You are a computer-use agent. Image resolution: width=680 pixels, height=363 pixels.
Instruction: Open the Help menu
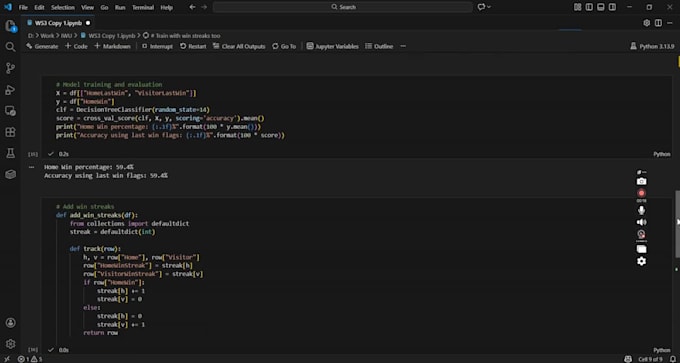point(167,7)
